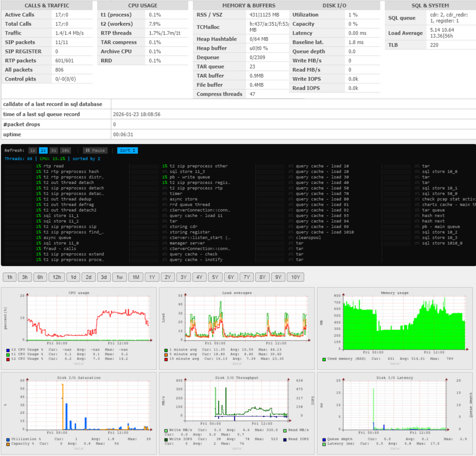Switch to the 1h time range
Screen dimensions: 476x456
point(9,277)
